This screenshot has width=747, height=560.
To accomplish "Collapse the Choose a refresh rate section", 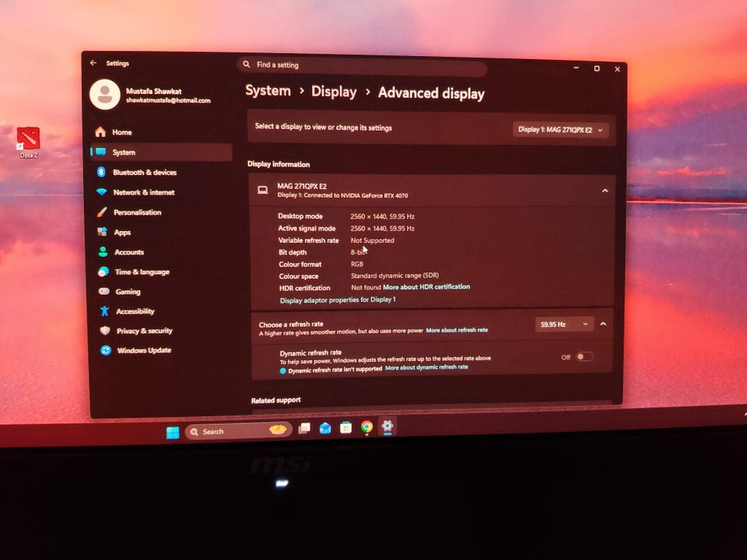I will 603,324.
